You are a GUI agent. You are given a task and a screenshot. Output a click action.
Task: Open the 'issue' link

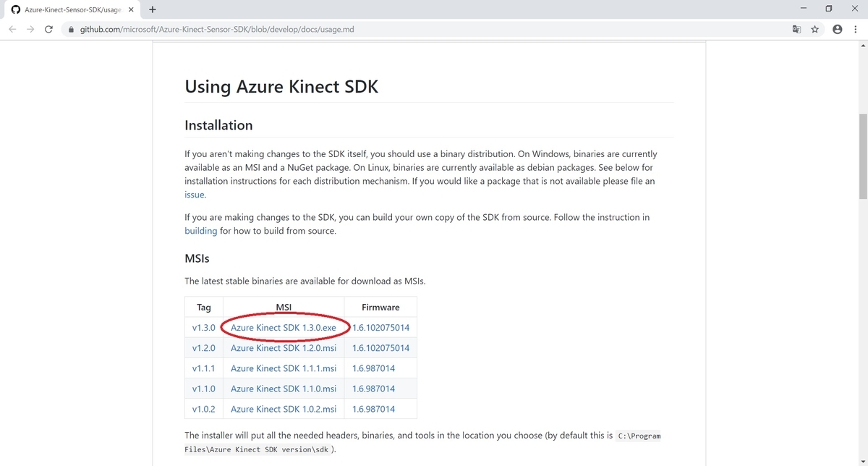click(x=195, y=195)
